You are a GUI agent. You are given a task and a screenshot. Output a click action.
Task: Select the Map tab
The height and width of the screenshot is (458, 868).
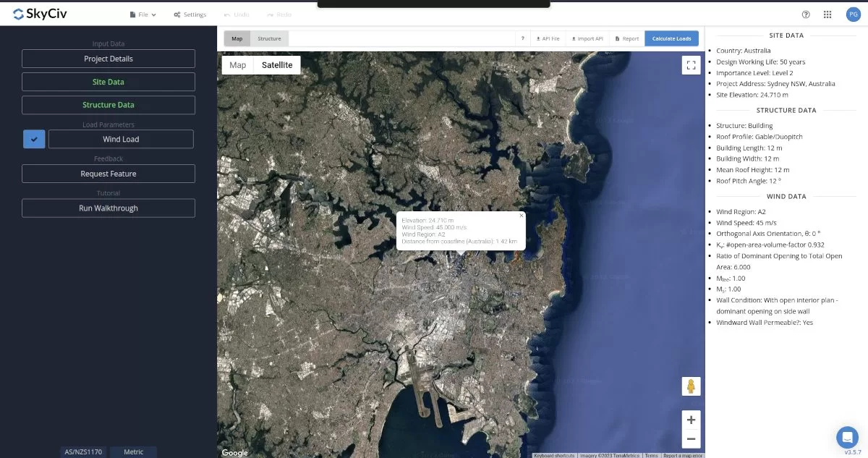click(237, 38)
